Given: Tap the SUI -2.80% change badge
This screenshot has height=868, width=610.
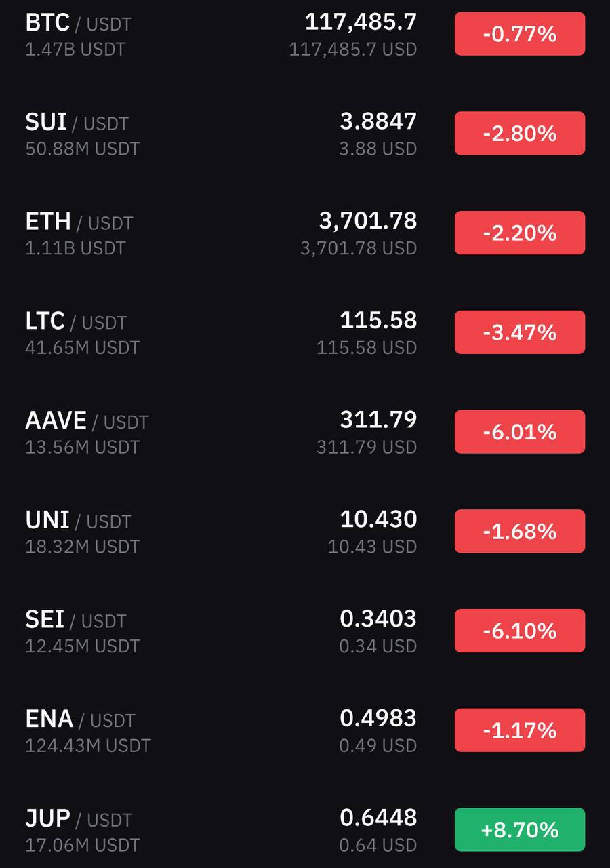Looking at the screenshot, I should 520,134.
